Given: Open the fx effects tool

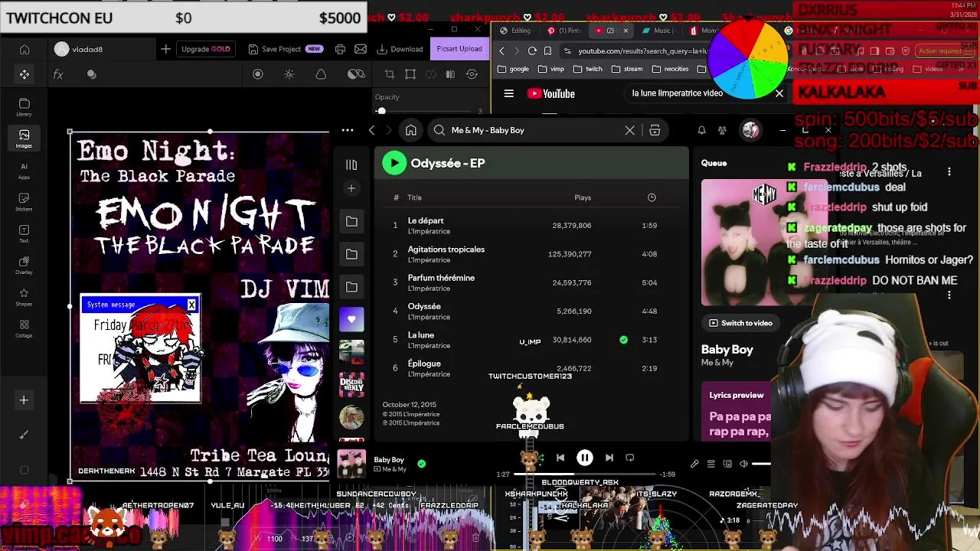Looking at the screenshot, I should (x=57, y=74).
